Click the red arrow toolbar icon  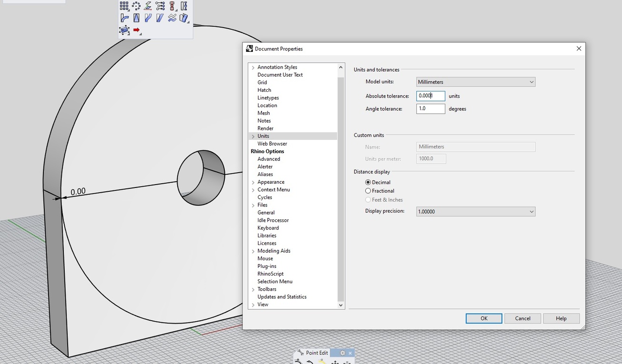137,30
